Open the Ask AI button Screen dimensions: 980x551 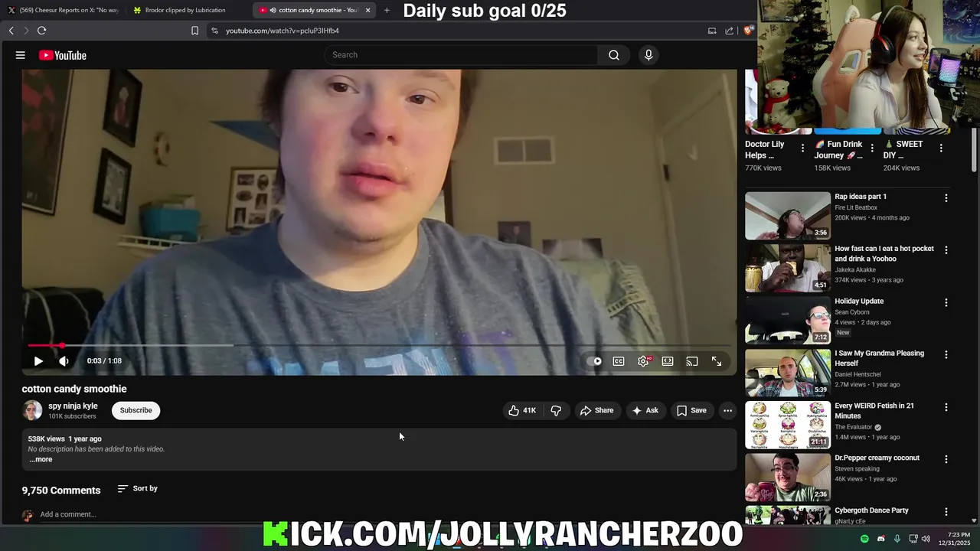click(x=645, y=411)
